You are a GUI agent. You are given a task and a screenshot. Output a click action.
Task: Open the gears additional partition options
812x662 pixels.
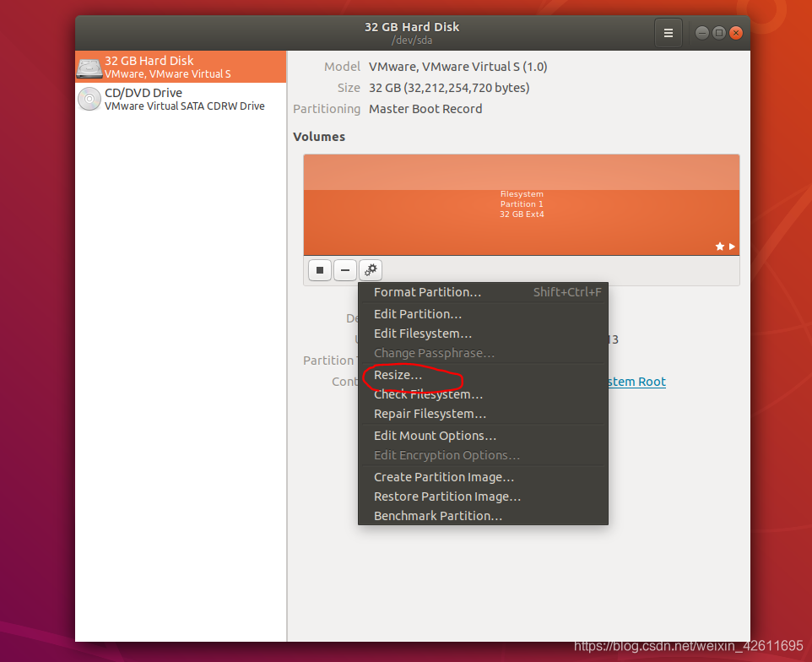click(371, 270)
